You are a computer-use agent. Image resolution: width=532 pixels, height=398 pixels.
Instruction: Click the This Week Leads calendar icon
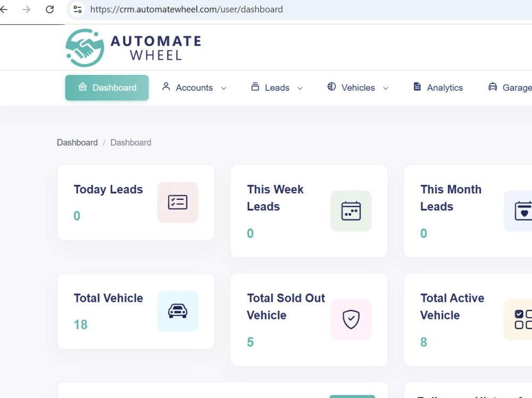click(351, 211)
